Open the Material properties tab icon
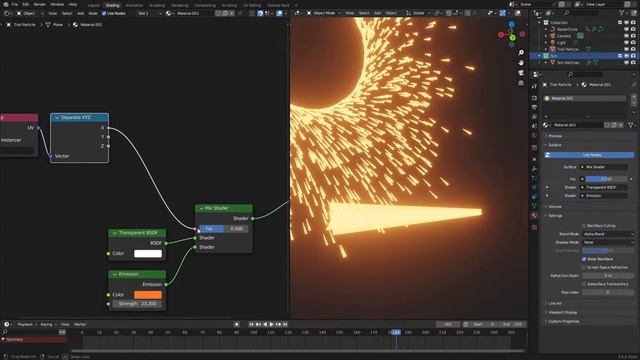 pyautogui.click(x=534, y=216)
